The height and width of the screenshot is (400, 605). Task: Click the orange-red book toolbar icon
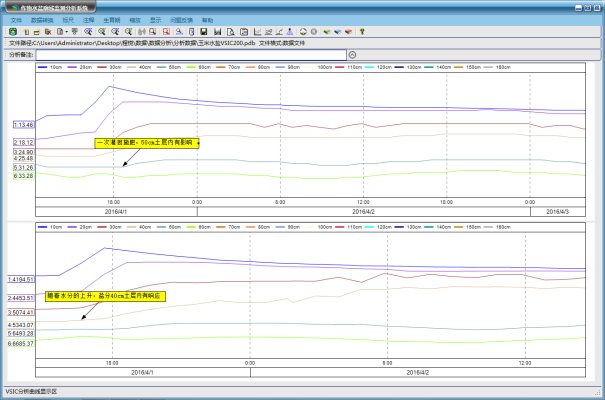tap(348, 32)
